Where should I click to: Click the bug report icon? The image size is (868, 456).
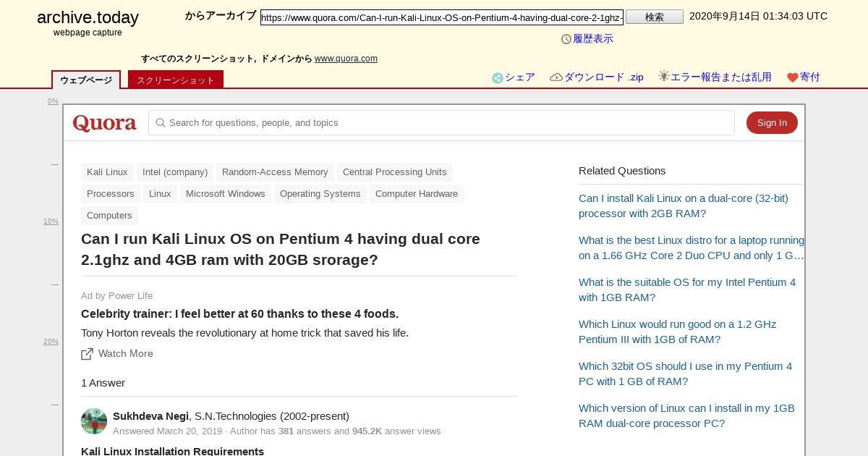pyautogui.click(x=664, y=76)
